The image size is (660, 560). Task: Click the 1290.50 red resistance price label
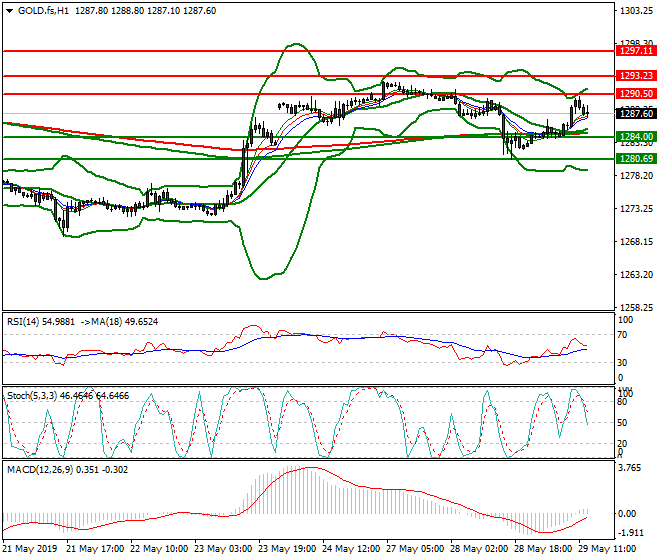pos(636,93)
